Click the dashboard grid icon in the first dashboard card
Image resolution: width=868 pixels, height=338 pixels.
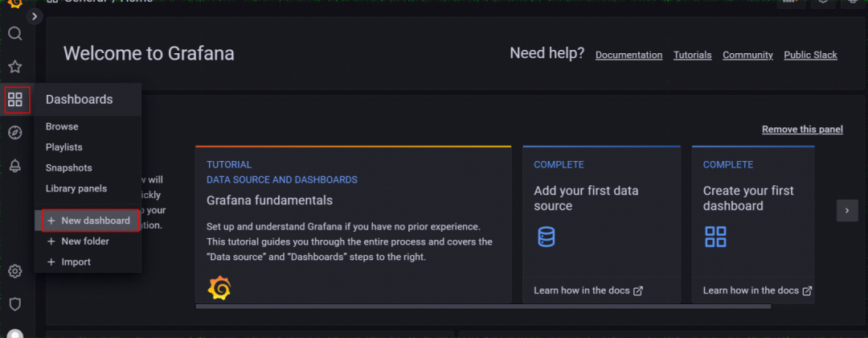point(715,237)
